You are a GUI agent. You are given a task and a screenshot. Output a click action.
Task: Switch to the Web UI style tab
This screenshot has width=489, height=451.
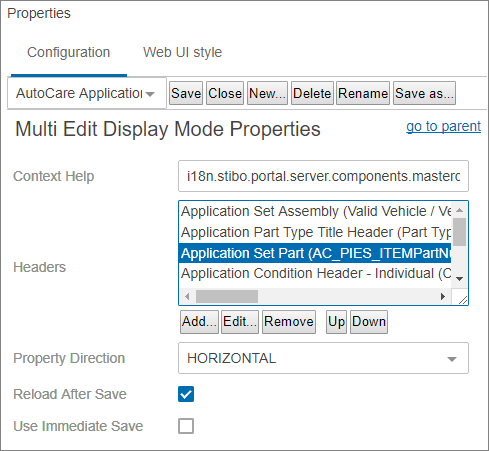(182, 52)
